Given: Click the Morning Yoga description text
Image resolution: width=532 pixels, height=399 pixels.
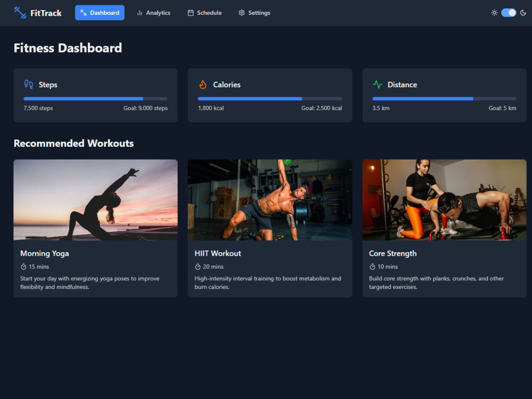Looking at the screenshot, I should tap(90, 282).
